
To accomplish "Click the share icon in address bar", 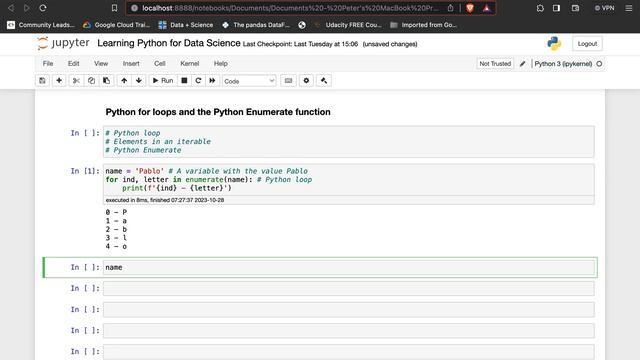I will click(450, 8).
